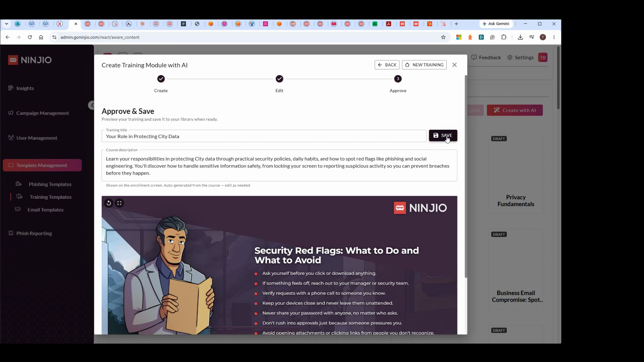Click the Save button with disk icon
The width and height of the screenshot is (644, 362).
coord(443,135)
